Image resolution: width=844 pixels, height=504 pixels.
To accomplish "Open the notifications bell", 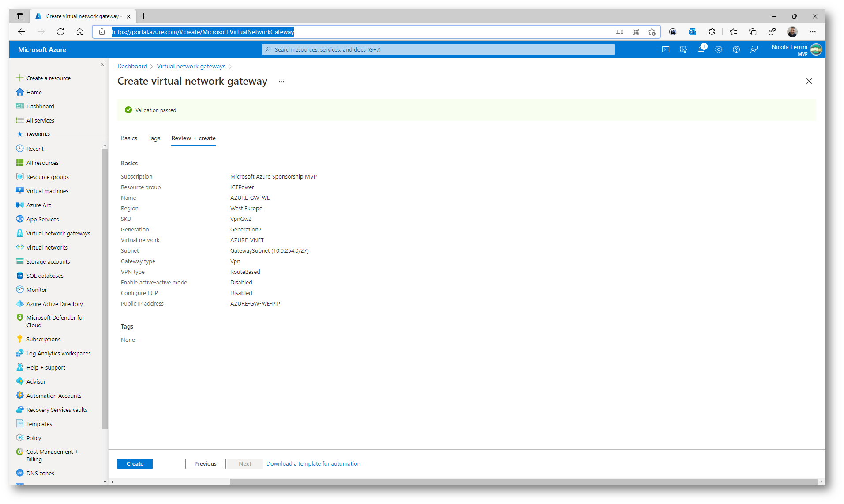I will [701, 49].
